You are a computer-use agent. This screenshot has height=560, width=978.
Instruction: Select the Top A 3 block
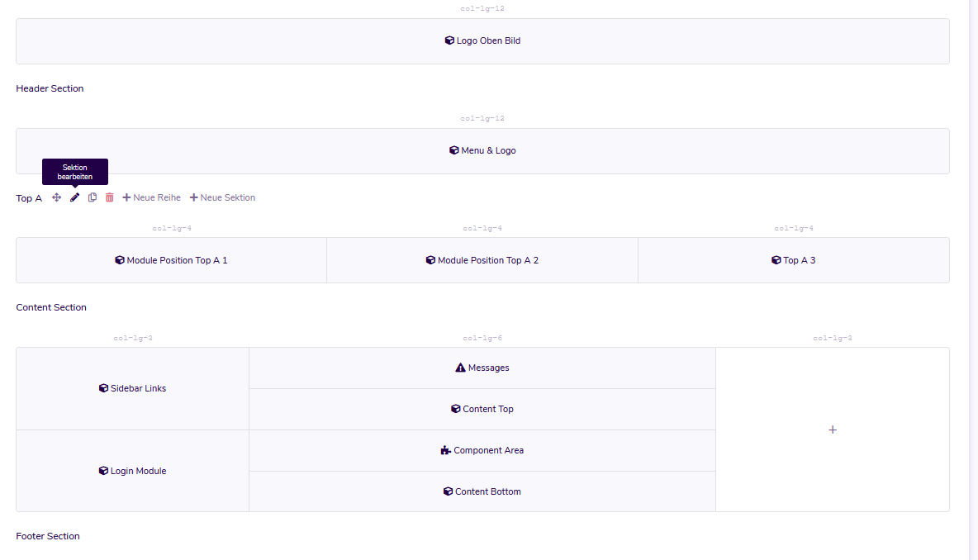point(793,260)
